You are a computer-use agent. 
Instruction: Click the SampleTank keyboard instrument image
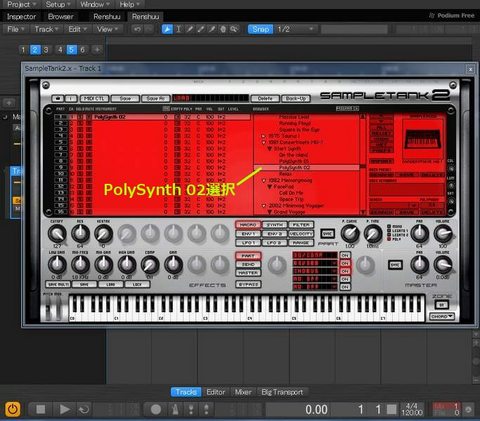point(422,139)
